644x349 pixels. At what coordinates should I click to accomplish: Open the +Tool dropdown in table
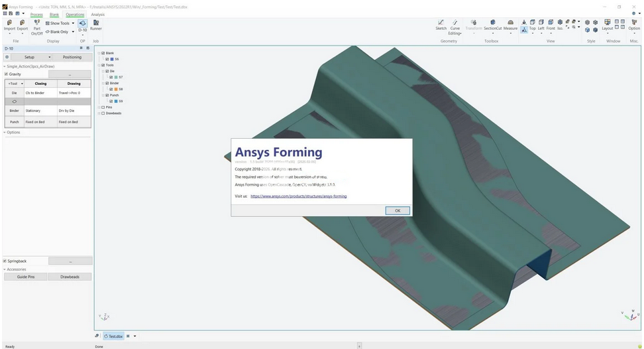click(15, 84)
